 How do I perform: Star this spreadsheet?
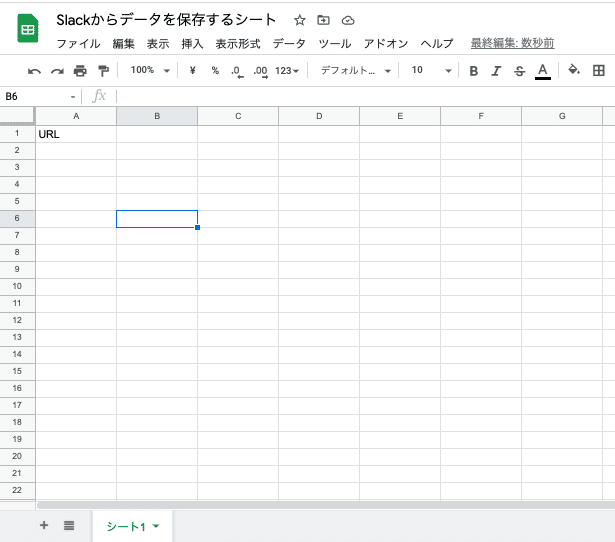300,20
